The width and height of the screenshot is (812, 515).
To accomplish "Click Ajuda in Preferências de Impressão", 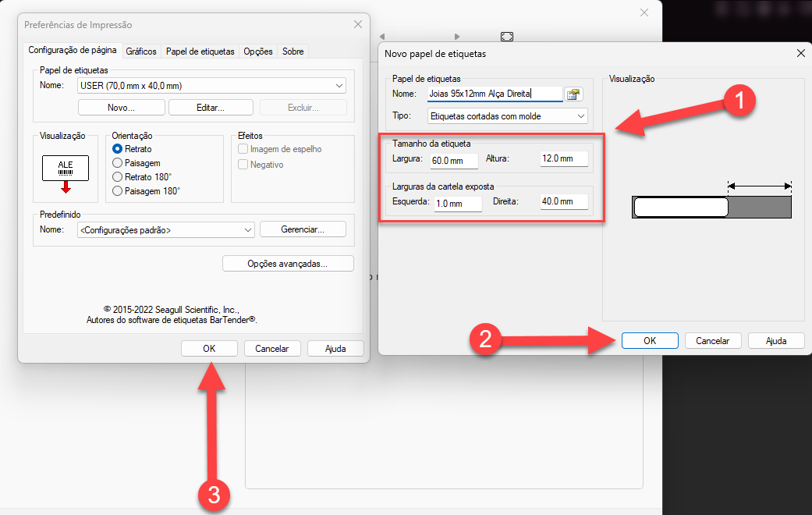I will point(335,348).
